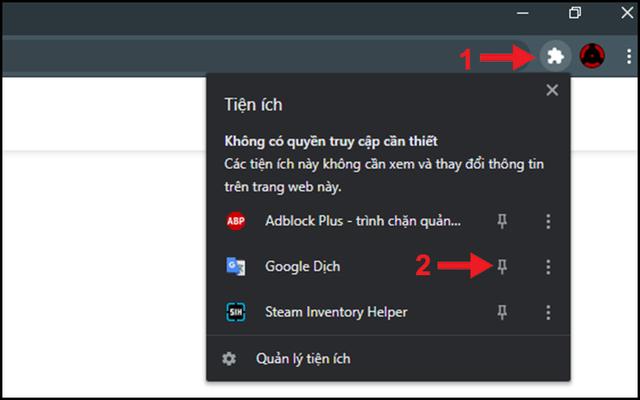The width and height of the screenshot is (640, 400).
Task: Click the Google Dịch translate icon
Action: click(x=236, y=267)
